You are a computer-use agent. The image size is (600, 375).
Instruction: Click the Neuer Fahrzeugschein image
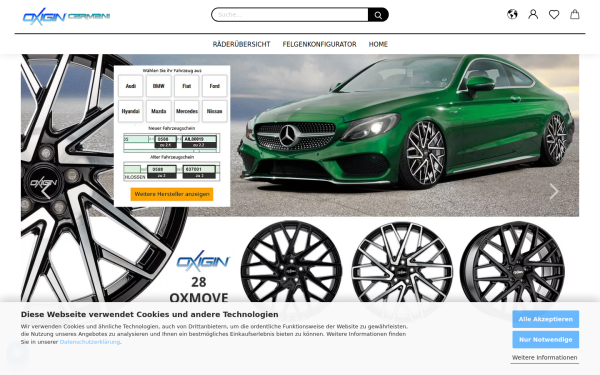tap(171, 143)
